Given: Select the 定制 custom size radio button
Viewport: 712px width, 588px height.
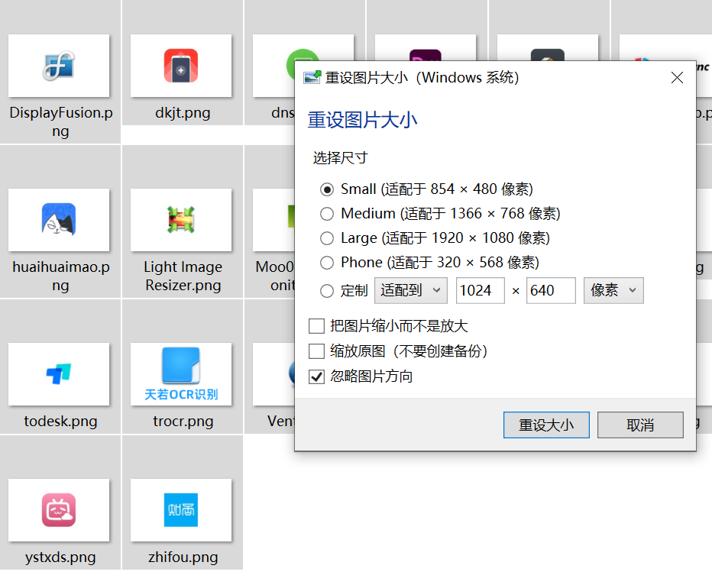Looking at the screenshot, I should tap(327, 291).
